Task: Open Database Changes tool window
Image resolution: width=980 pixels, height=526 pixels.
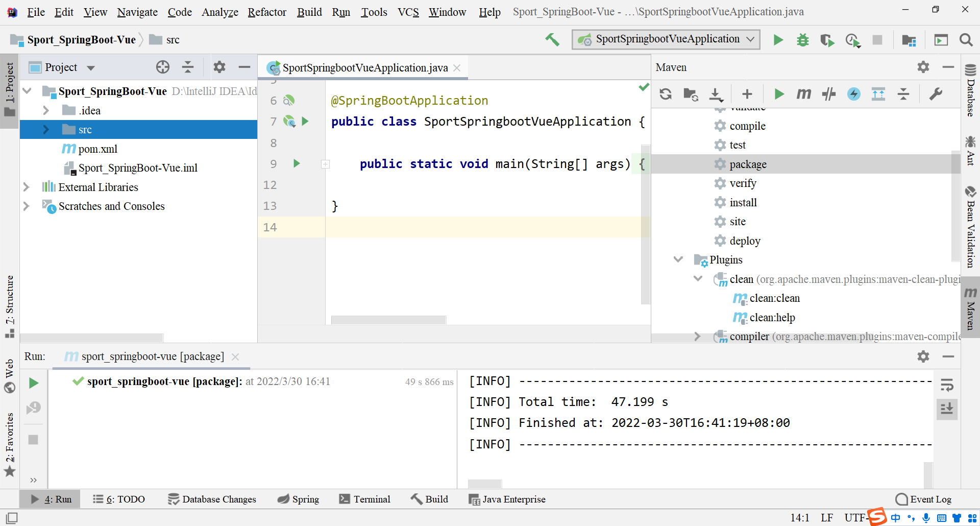Action: 212,499
